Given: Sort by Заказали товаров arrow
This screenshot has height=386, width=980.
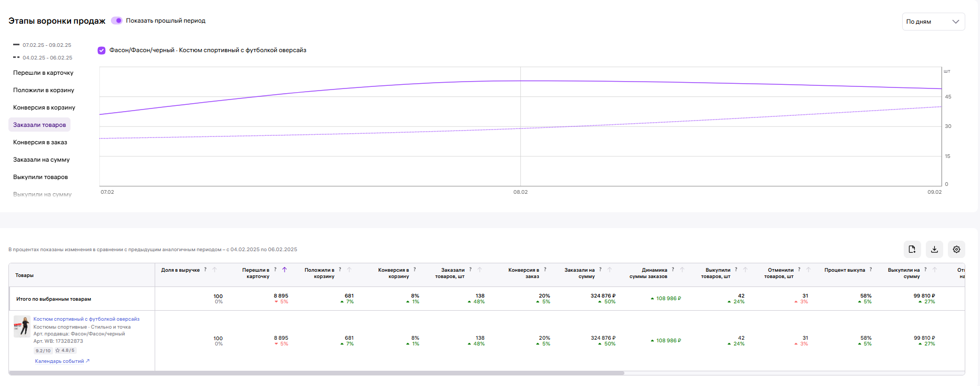Looking at the screenshot, I should (x=480, y=270).
